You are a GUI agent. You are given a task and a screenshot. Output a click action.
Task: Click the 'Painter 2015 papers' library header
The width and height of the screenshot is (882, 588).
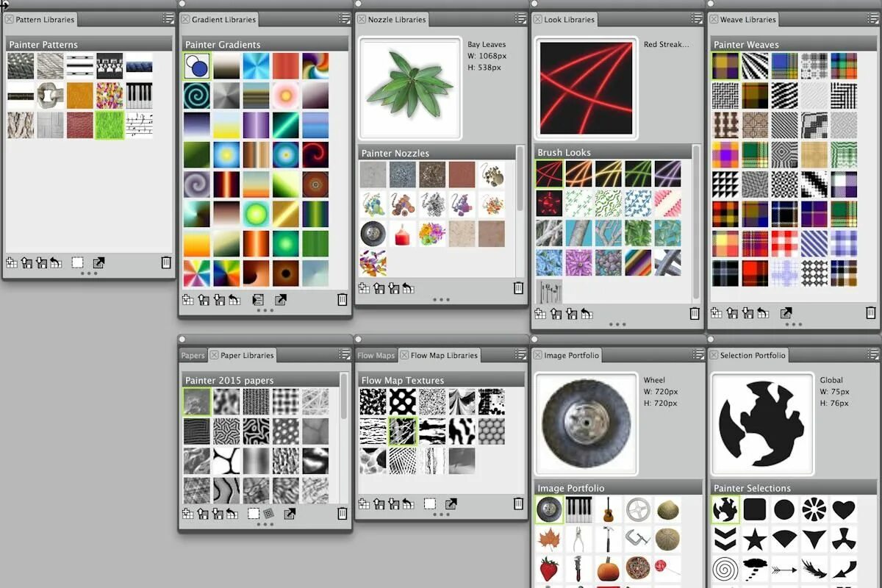[260, 380]
